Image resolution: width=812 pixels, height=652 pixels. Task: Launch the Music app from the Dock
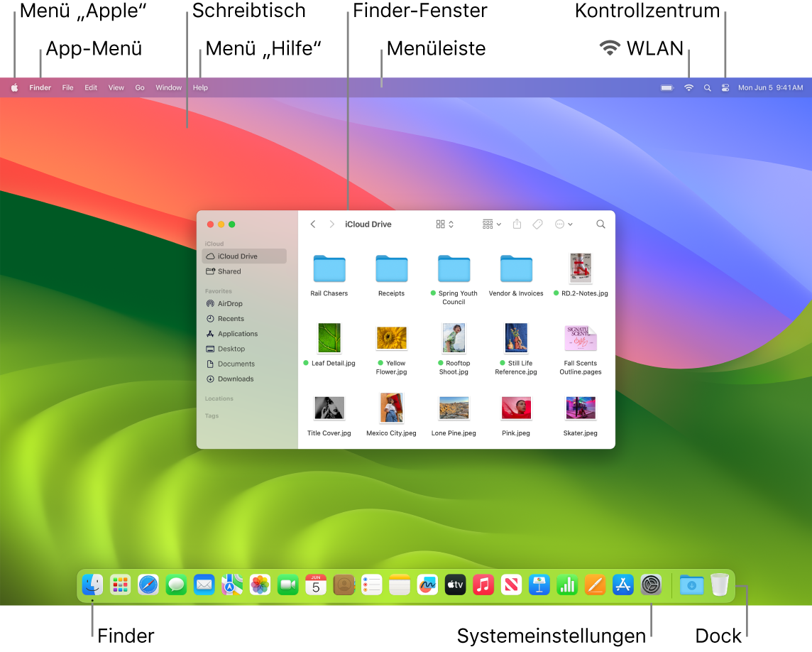(483, 585)
